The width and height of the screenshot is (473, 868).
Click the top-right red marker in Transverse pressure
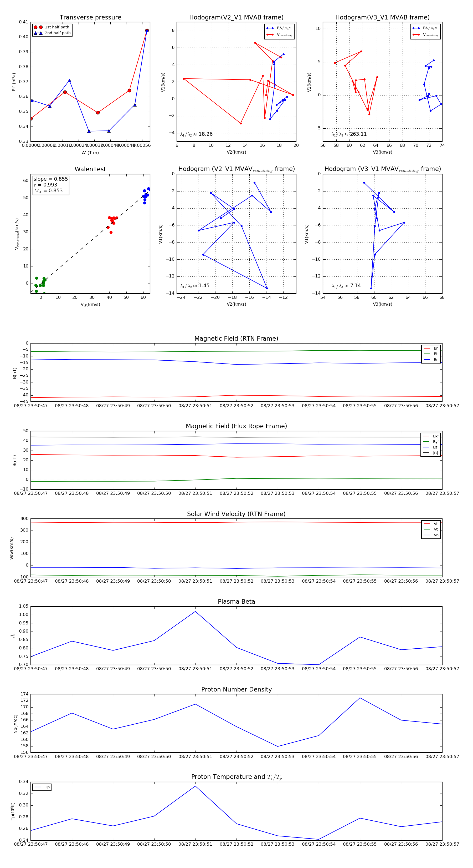pos(147,31)
